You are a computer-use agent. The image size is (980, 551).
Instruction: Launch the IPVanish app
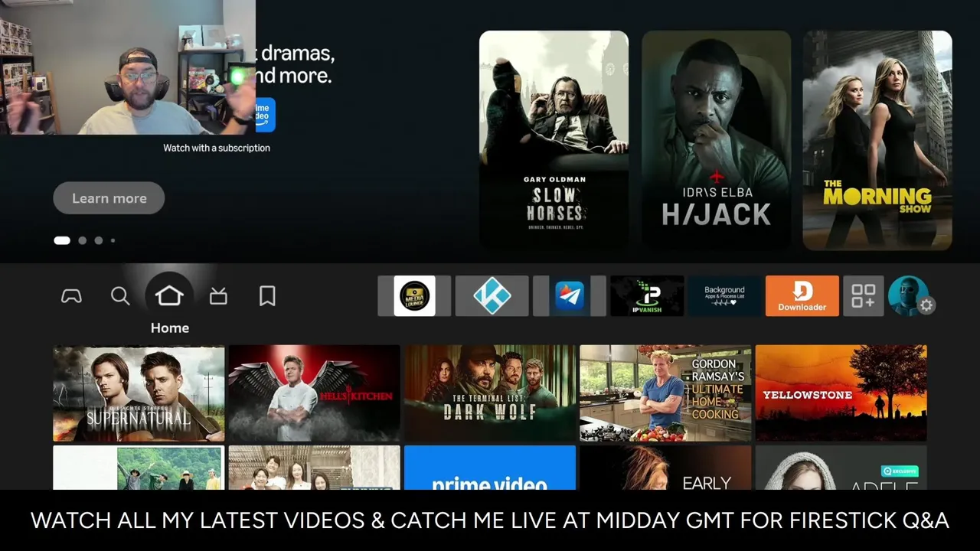(647, 296)
